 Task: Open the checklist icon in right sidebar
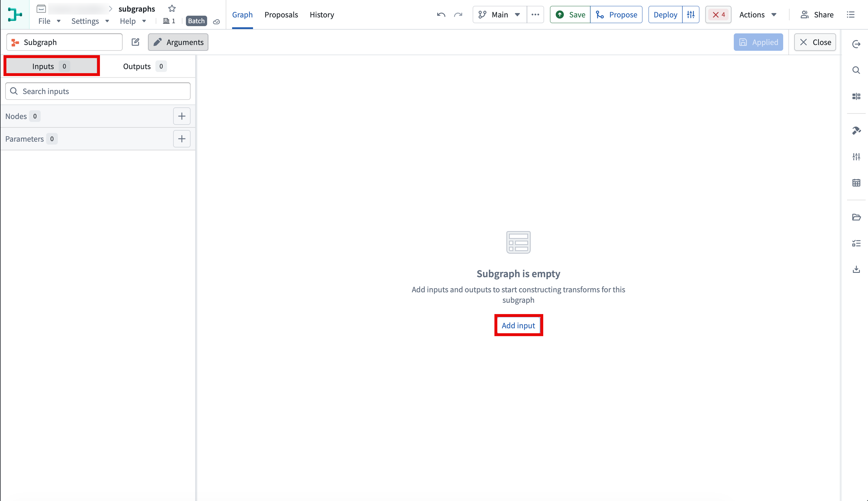856,243
